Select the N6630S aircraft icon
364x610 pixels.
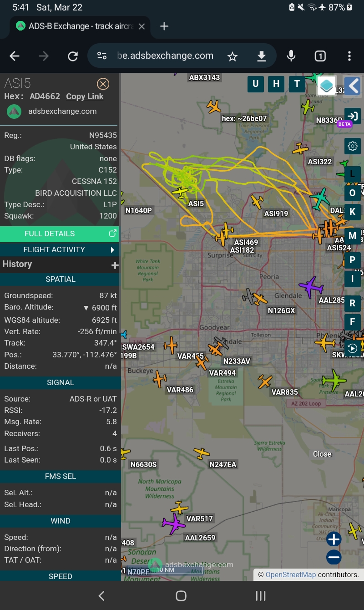tap(125, 453)
